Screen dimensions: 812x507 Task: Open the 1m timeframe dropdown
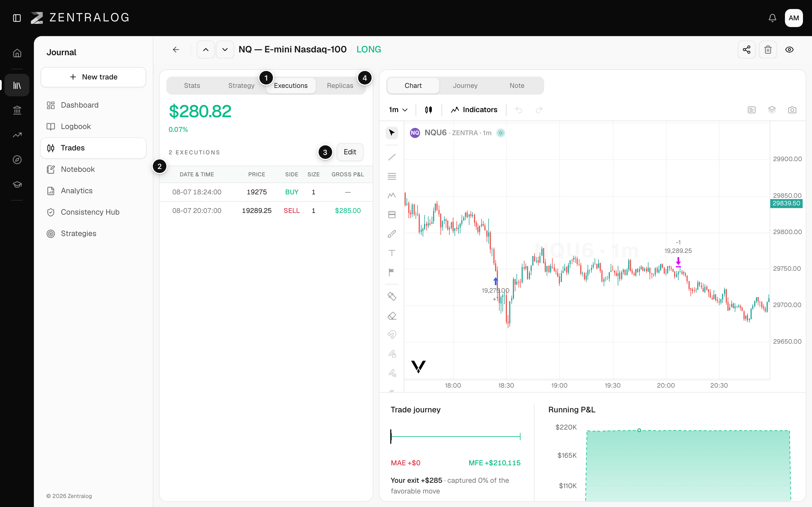click(398, 110)
